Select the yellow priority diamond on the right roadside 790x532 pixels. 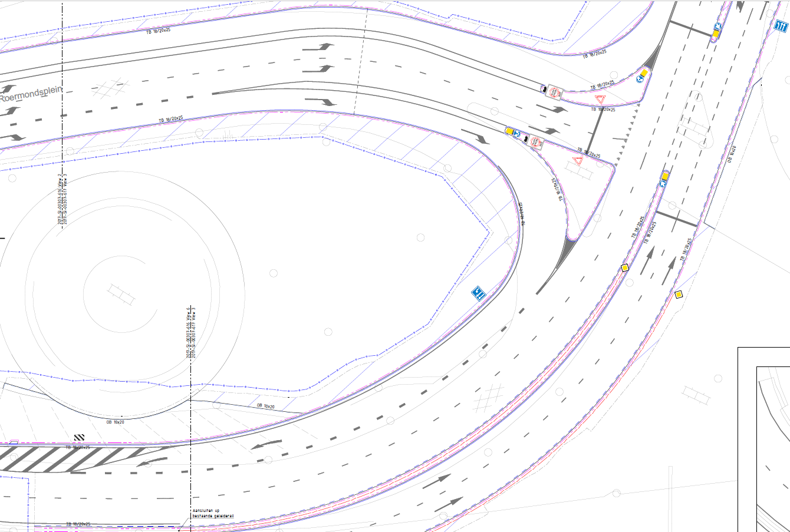tap(679, 294)
